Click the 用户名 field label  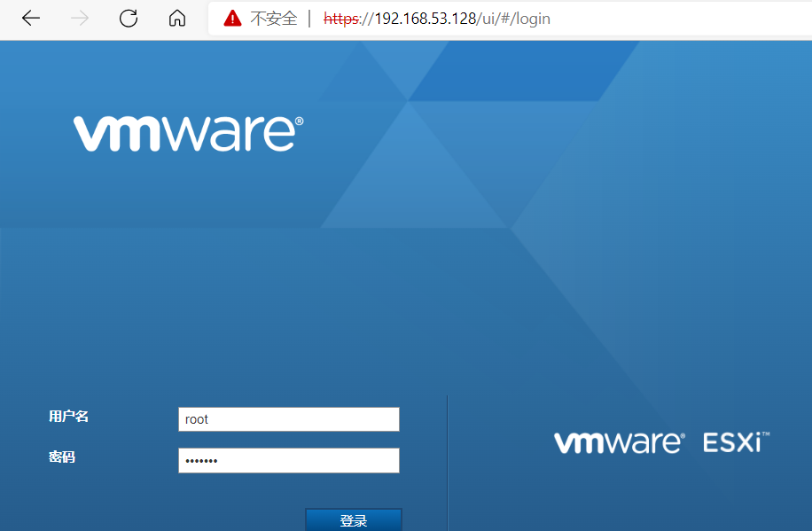[x=68, y=416]
